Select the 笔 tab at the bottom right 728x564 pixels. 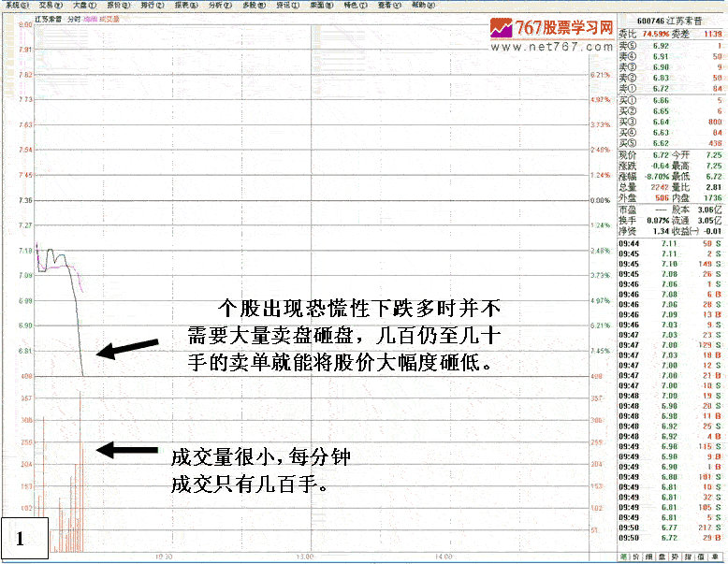pyautogui.click(x=624, y=557)
